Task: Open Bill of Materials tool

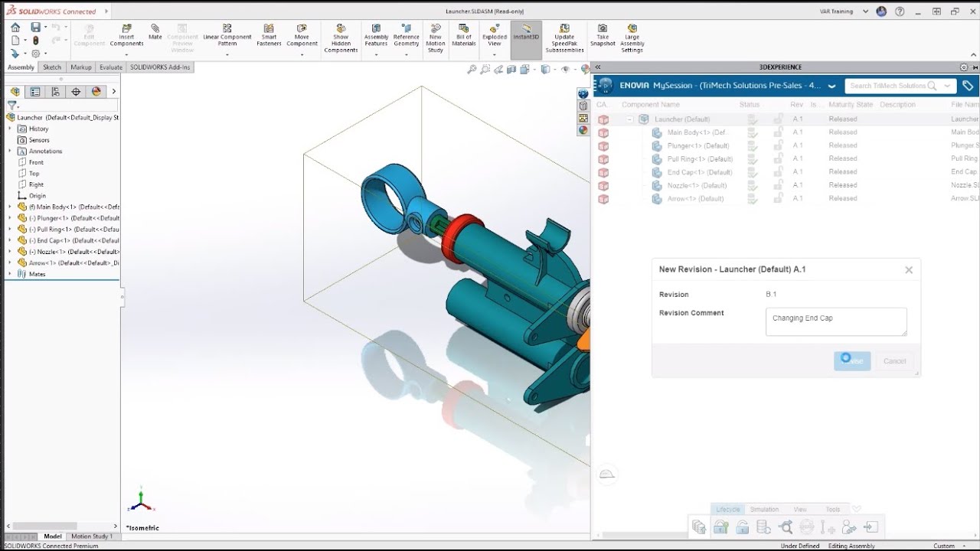Action: pyautogui.click(x=464, y=35)
